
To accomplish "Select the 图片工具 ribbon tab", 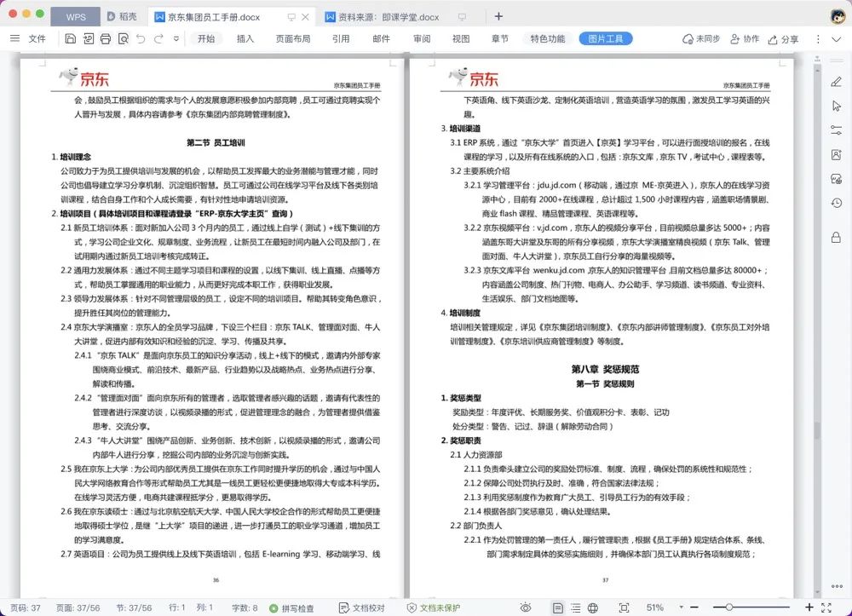I will [x=605, y=38].
